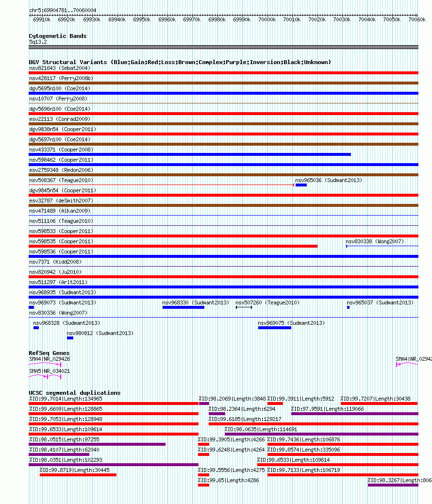Select the %ID:99.7014|Length:134965 duplication label

[66, 399]
